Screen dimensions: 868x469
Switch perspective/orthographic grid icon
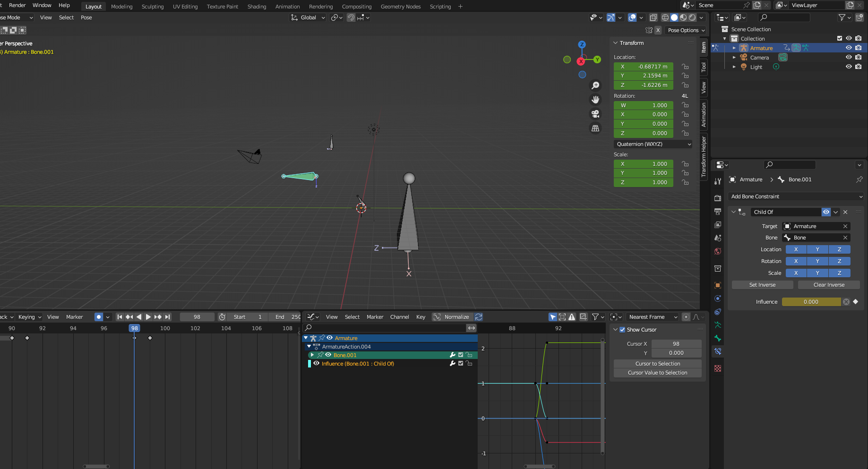point(595,128)
